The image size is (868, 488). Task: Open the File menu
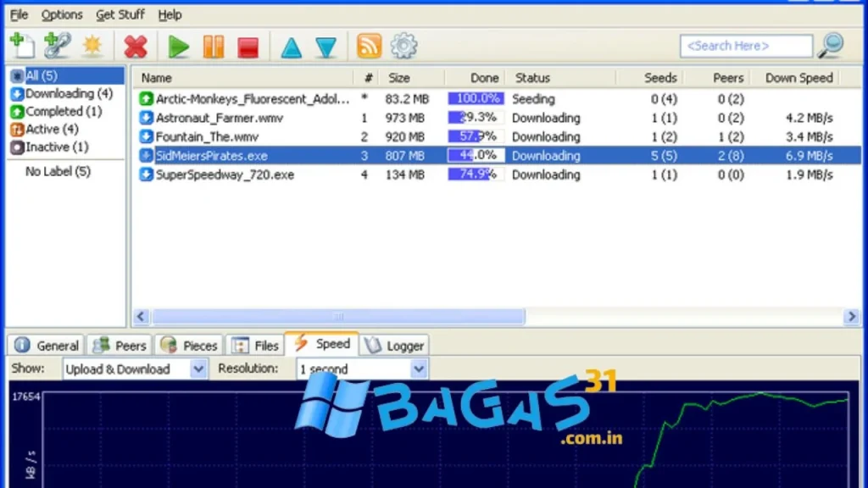tap(19, 15)
